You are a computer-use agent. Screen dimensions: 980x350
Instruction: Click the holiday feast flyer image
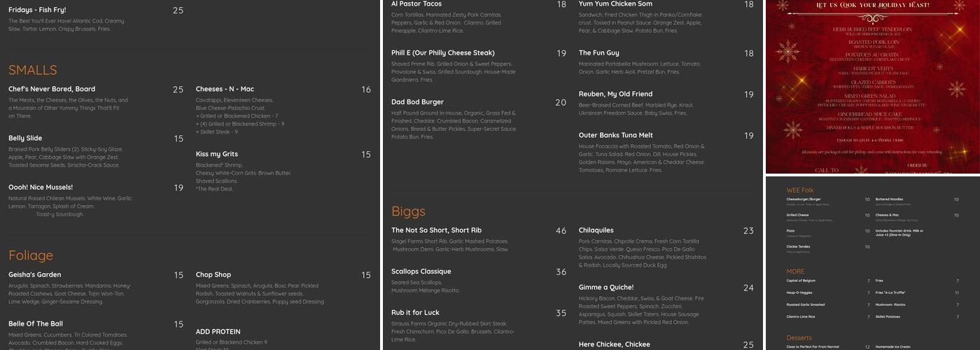(x=872, y=87)
